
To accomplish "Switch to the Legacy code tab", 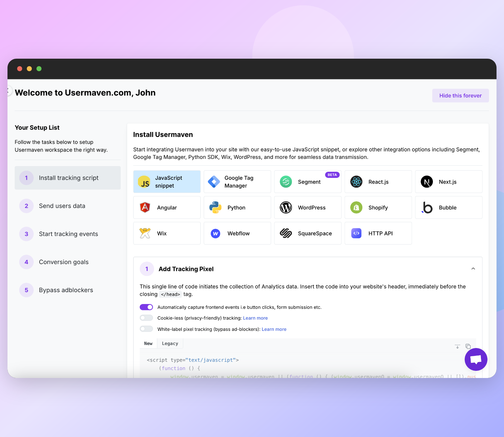I will click(x=170, y=343).
